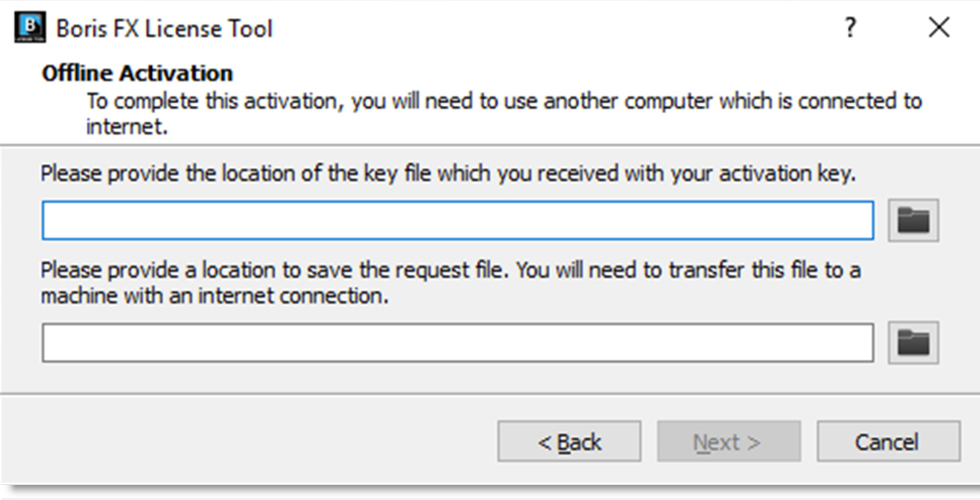Close the Boris FX License Tool dialog

[939, 28]
